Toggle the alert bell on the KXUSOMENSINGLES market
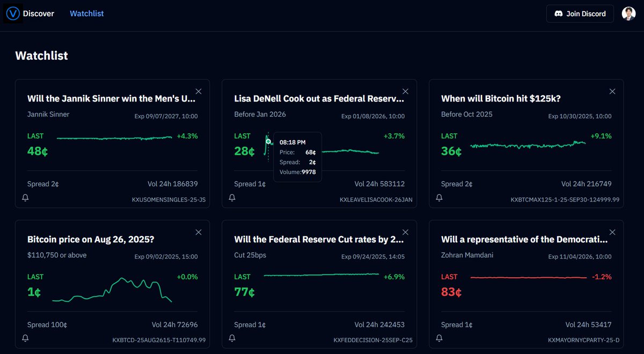This screenshot has width=644, height=354. [x=25, y=198]
